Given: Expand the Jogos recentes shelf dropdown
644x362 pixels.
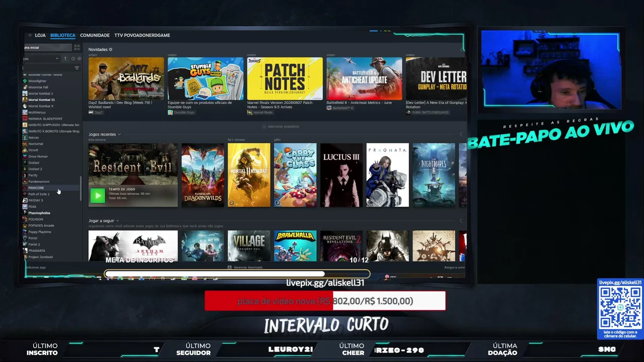Looking at the screenshot, I should click(x=119, y=134).
